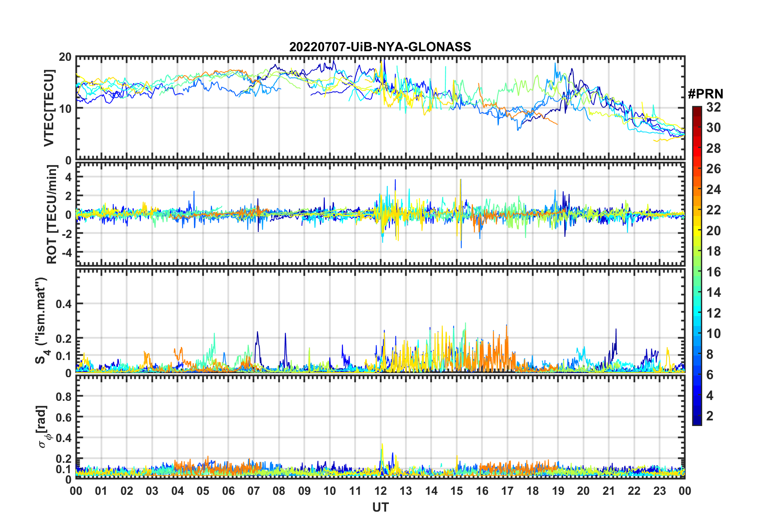
Task: Click the colorbar tick label 18
Action: tap(713, 252)
